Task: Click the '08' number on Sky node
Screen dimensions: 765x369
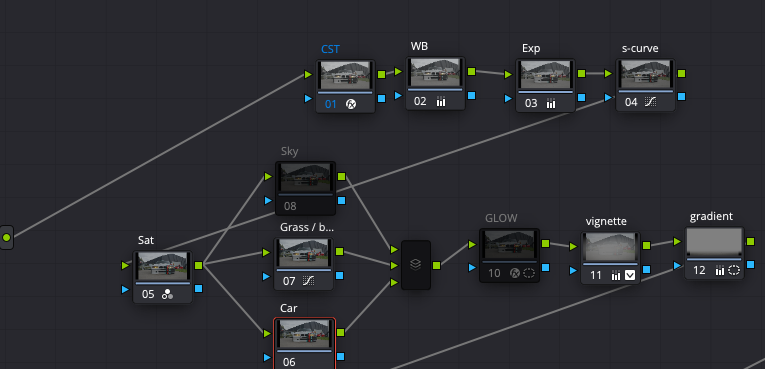Action: tap(290, 206)
